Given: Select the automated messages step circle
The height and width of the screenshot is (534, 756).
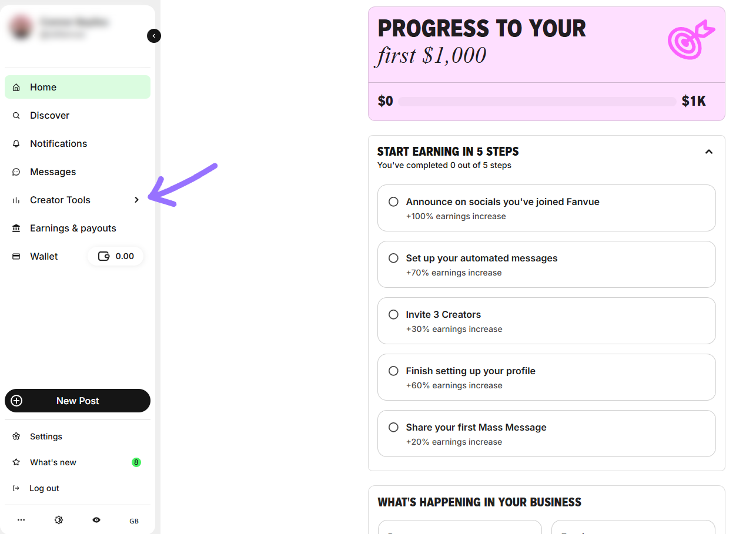Looking at the screenshot, I should point(393,258).
